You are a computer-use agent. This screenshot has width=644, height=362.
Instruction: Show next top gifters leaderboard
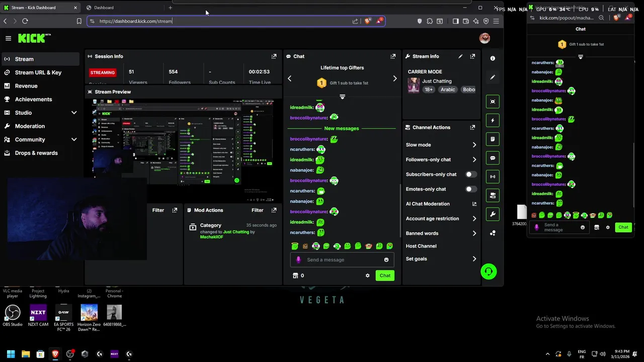click(394, 78)
